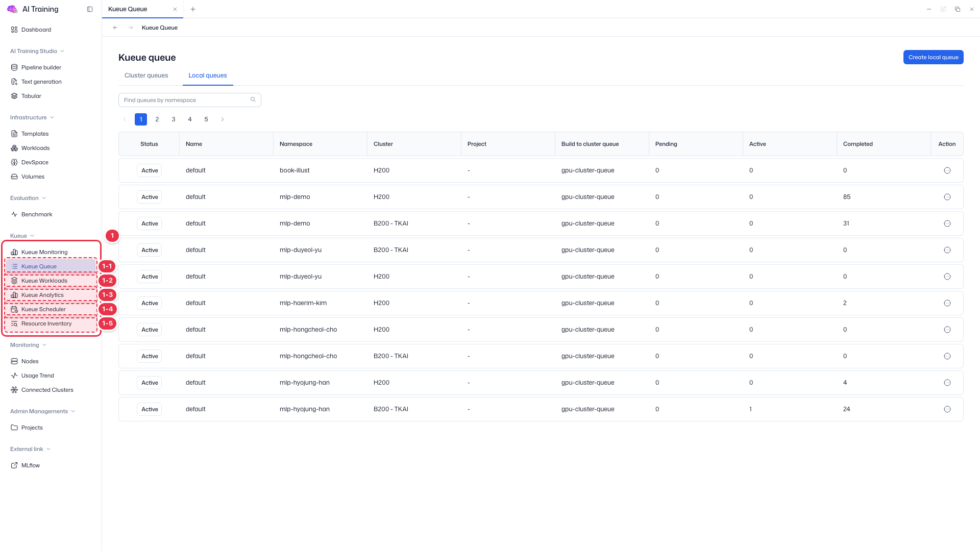Go to page 2 of queues

157,119
